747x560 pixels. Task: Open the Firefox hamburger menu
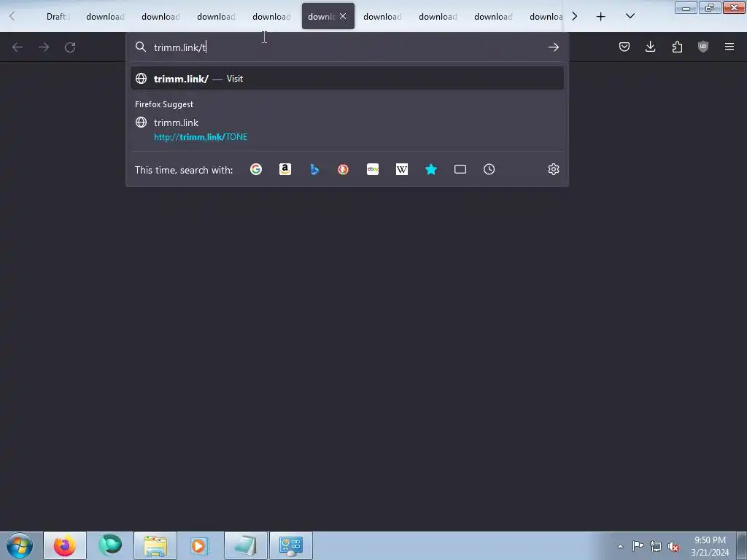tap(729, 47)
